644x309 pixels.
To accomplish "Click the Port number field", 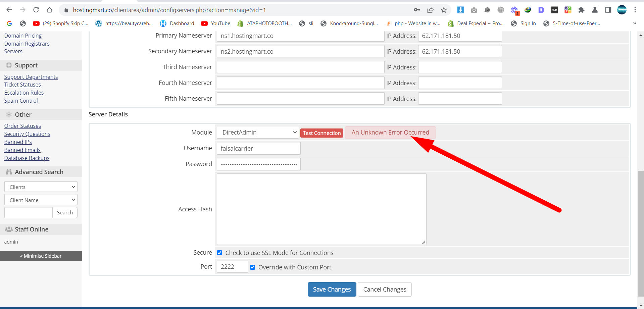I will (232, 267).
